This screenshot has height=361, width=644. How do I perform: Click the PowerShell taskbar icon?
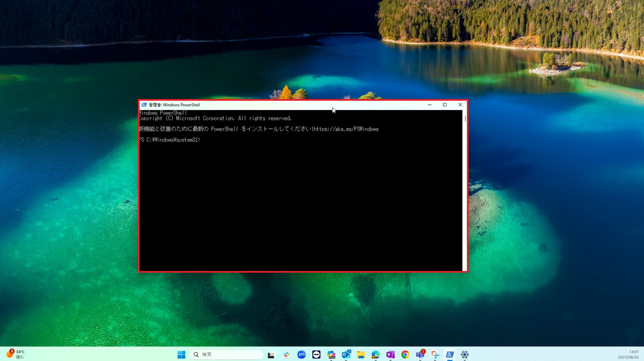tap(450, 355)
